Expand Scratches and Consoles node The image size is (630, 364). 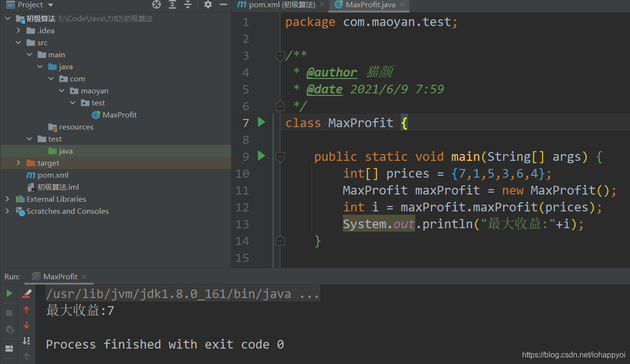7,211
